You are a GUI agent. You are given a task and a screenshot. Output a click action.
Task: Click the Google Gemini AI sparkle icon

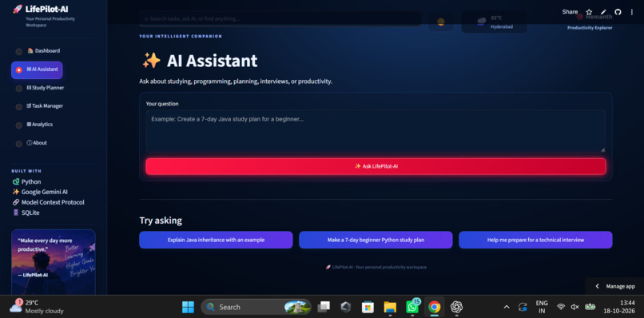click(x=16, y=192)
